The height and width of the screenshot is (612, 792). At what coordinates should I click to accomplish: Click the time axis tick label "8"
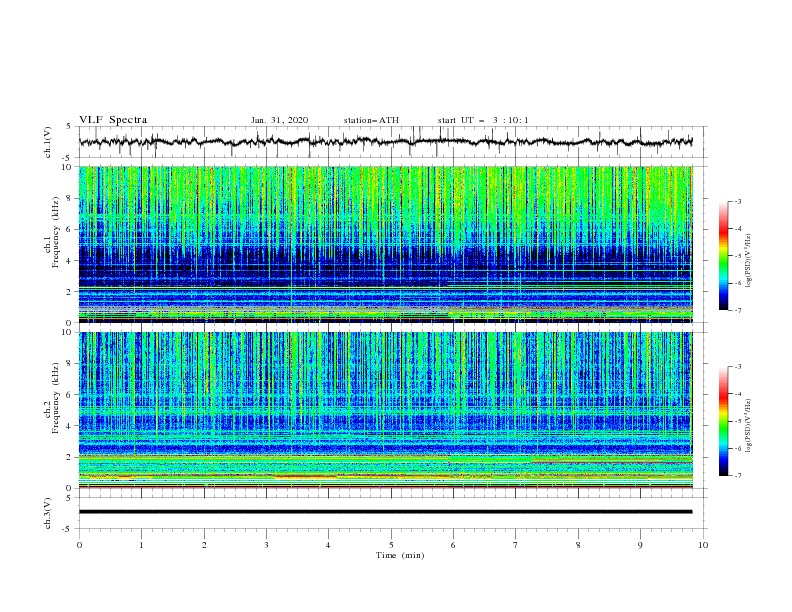tap(578, 545)
